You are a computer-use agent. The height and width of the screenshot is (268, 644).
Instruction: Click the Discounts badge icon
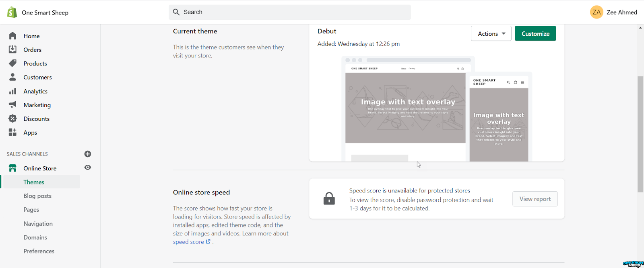coord(13,119)
